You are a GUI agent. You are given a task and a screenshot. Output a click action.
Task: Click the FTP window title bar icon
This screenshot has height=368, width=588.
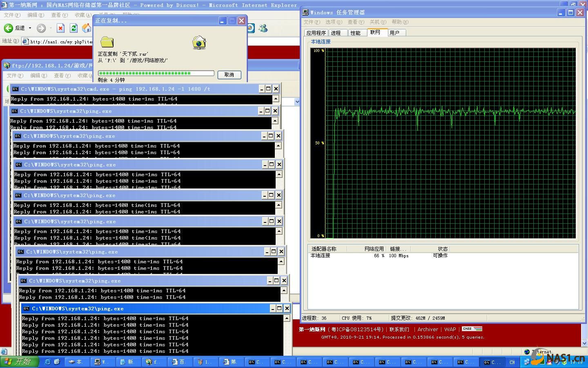pos(7,65)
